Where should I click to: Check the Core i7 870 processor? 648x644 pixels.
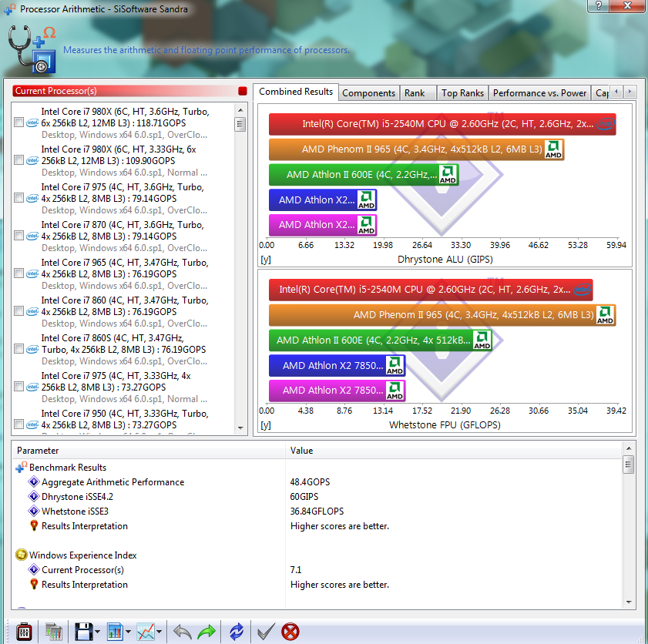pos(18,236)
